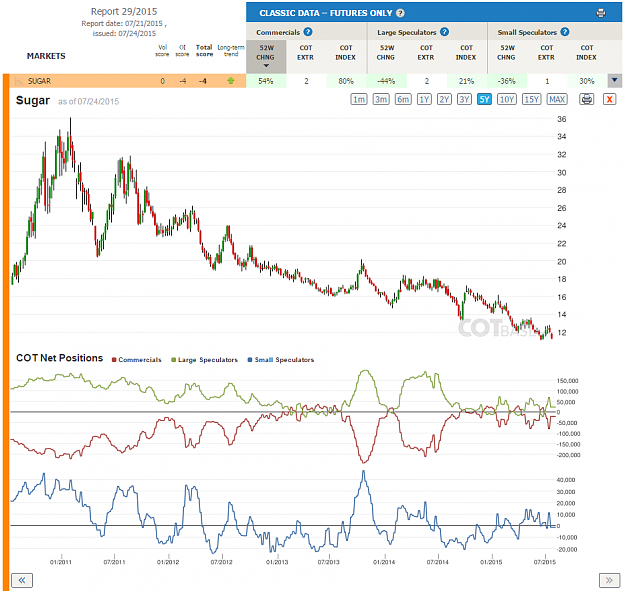Print the Sugar chart with printer icon
This screenshot has height=591, width=625.
click(586, 99)
